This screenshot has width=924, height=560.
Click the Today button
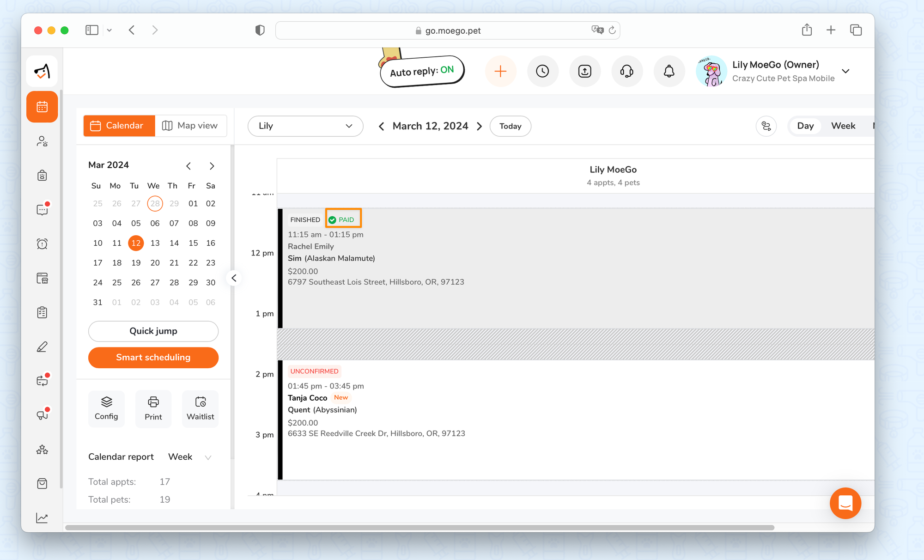(x=510, y=126)
